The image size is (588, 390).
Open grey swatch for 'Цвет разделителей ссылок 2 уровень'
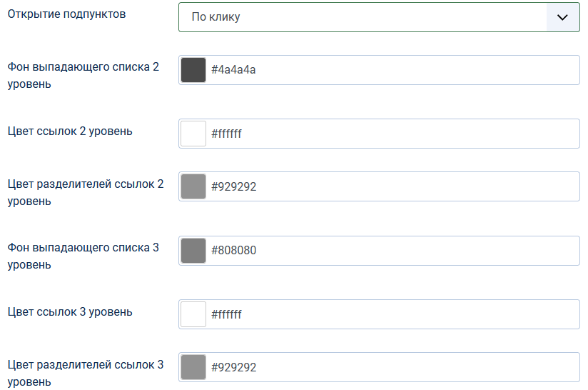click(x=193, y=186)
